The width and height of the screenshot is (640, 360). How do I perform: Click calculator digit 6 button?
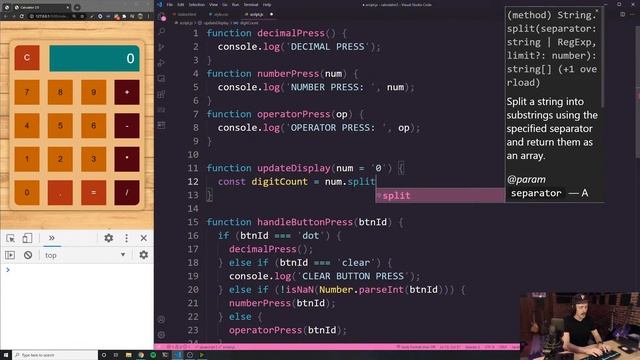(93, 125)
